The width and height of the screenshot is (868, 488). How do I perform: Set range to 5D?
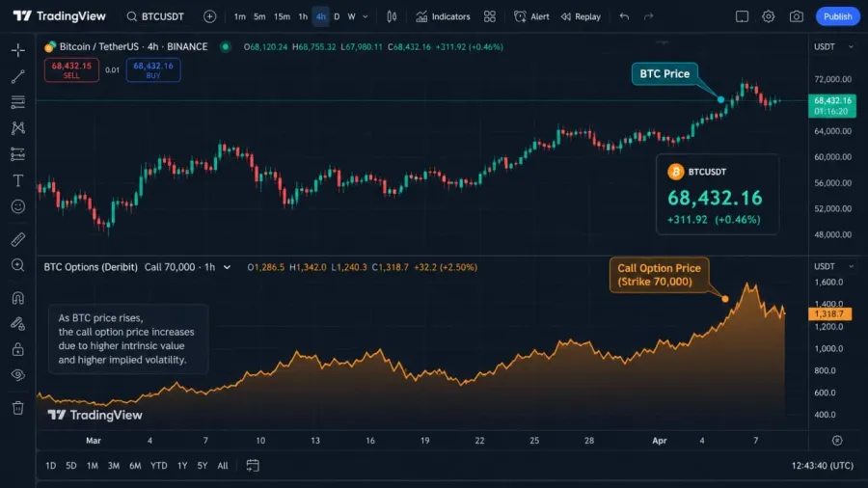click(70, 466)
